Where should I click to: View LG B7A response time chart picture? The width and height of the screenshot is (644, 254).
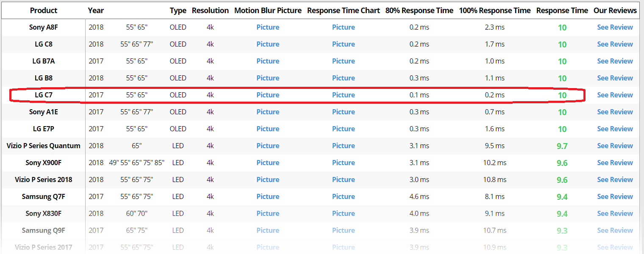[343, 61]
